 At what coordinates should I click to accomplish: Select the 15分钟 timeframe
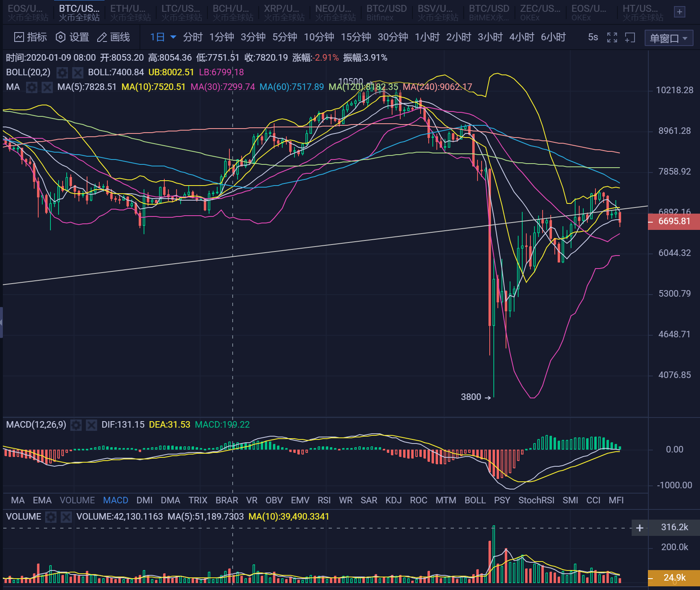(355, 37)
